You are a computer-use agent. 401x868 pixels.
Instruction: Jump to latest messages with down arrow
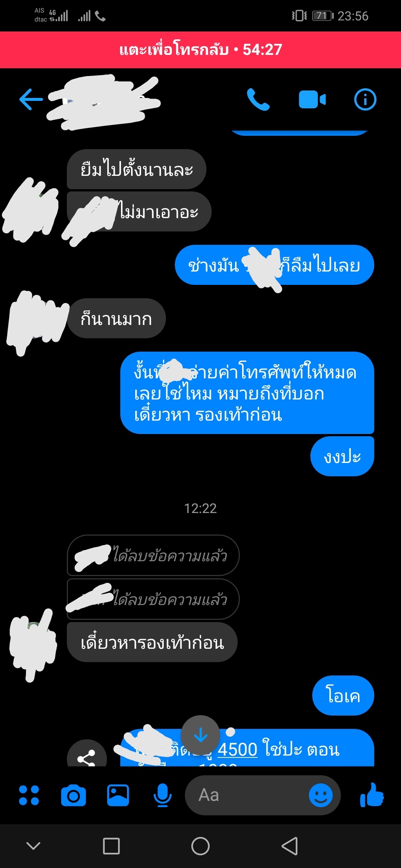[200, 734]
